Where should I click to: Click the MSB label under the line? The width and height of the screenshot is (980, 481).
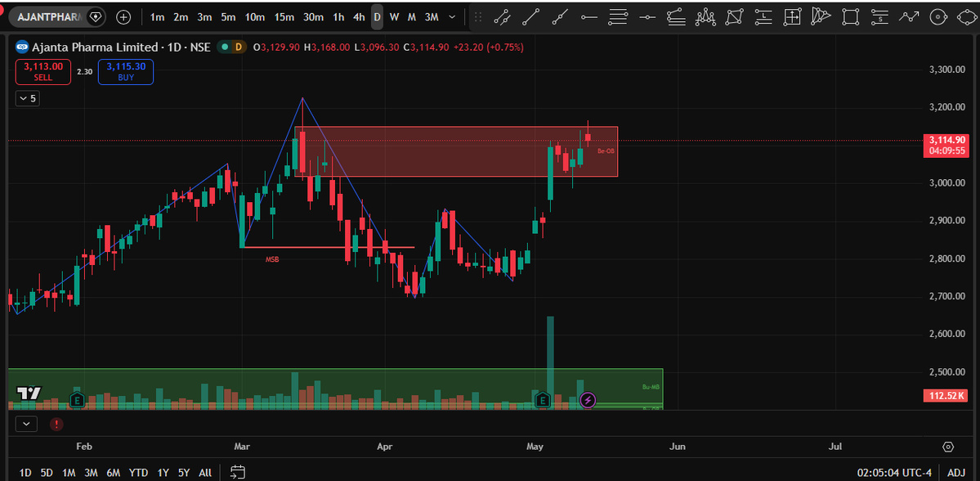(x=272, y=259)
